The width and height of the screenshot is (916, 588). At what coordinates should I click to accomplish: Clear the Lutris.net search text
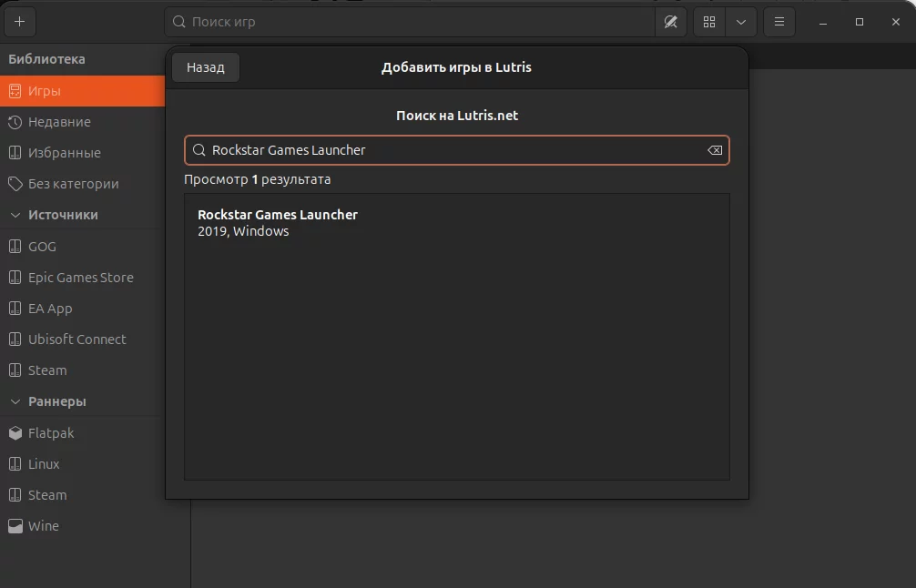tap(715, 150)
